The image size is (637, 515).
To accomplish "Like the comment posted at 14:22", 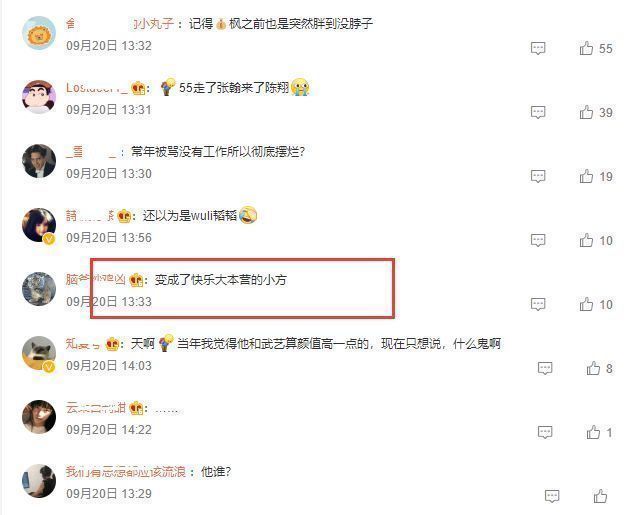I will tap(593, 432).
